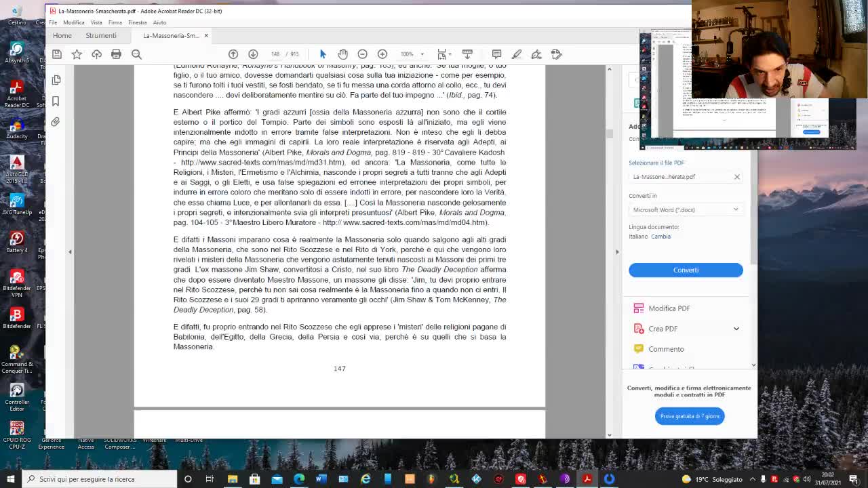This screenshot has width=868, height=488.
Task: Open the Modifica menu
Action: (74, 22)
